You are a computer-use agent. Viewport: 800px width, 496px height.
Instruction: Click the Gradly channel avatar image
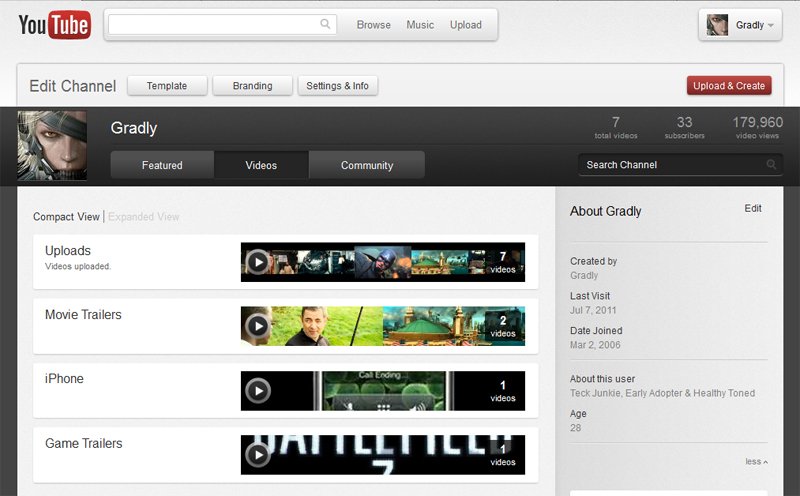click(x=52, y=146)
